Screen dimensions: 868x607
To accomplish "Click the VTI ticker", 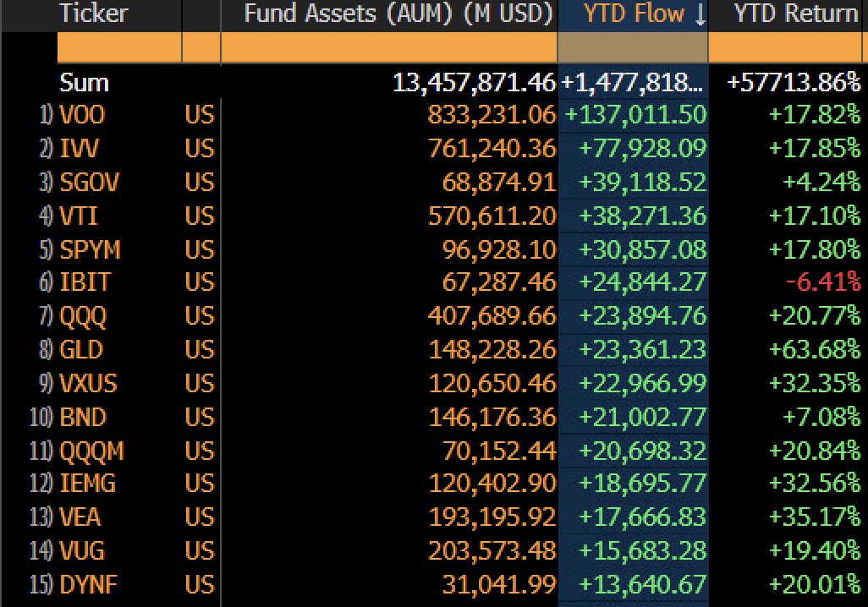I will coord(79,216).
